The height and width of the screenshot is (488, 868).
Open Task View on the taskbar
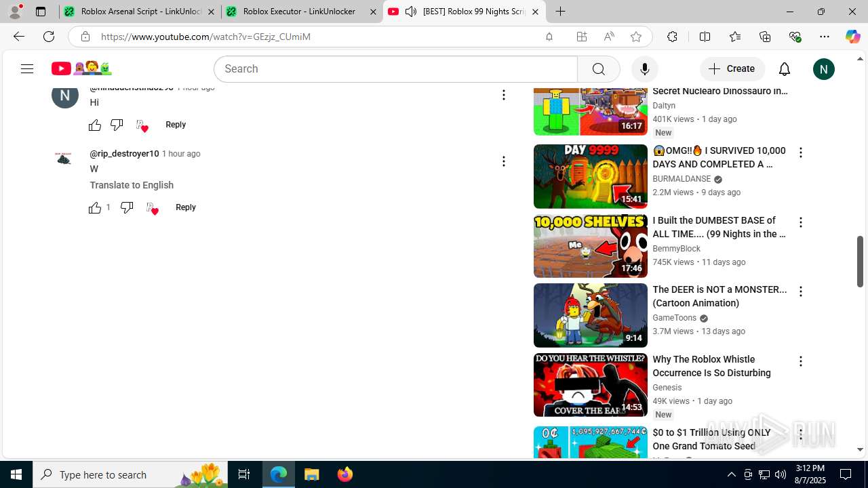click(244, 474)
